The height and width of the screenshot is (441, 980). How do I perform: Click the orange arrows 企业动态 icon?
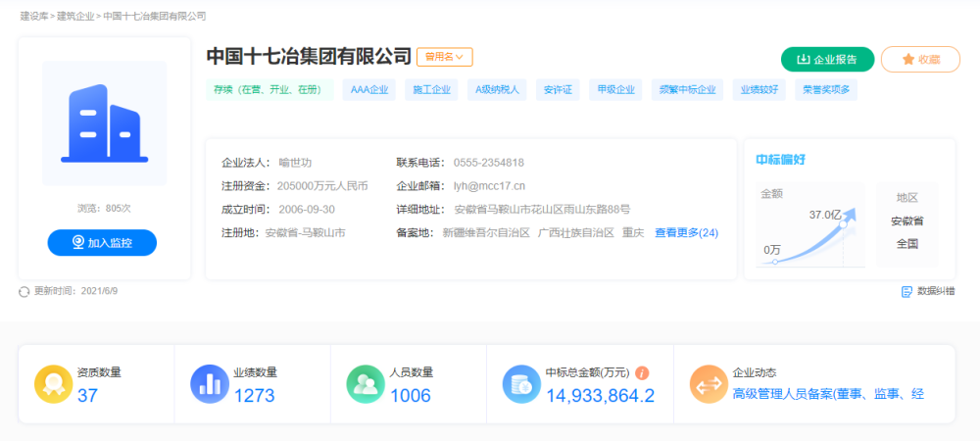click(709, 383)
